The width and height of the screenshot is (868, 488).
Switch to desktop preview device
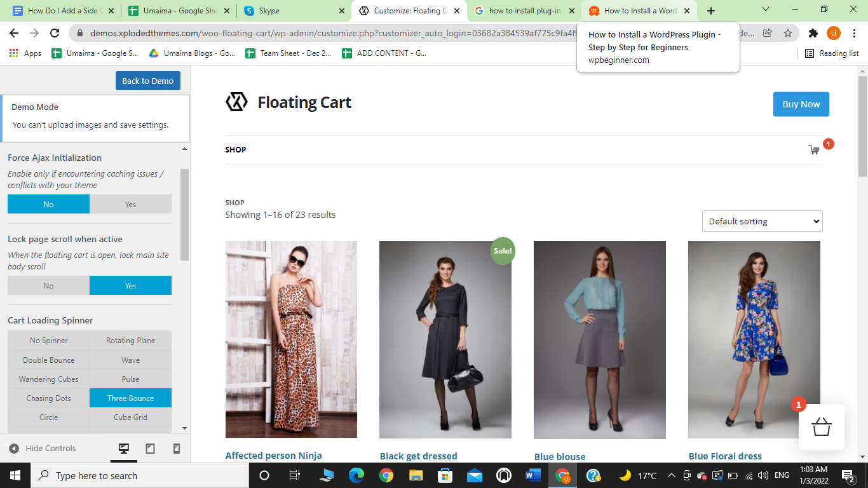pyautogui.click(x=124, y=449)
